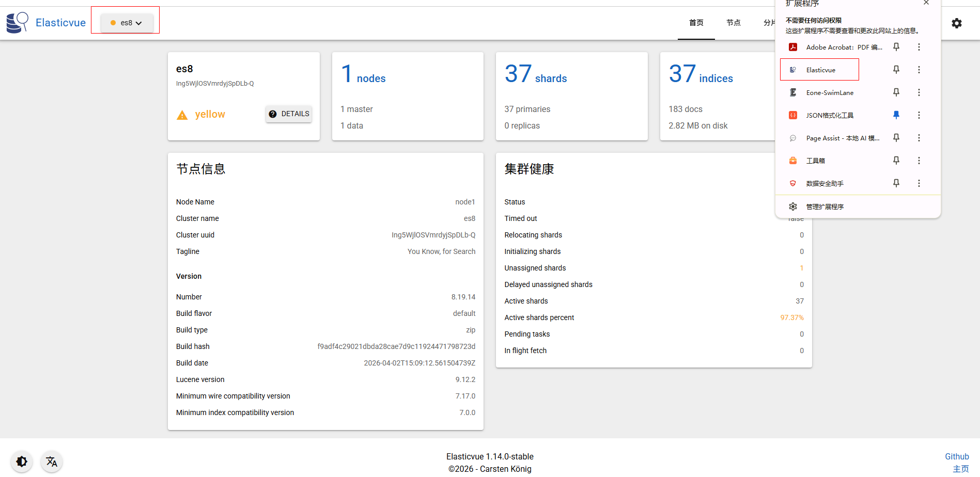Click the build hash value
Image resolution: width=980 pixels, height=477 pixels.
(396, 346)
